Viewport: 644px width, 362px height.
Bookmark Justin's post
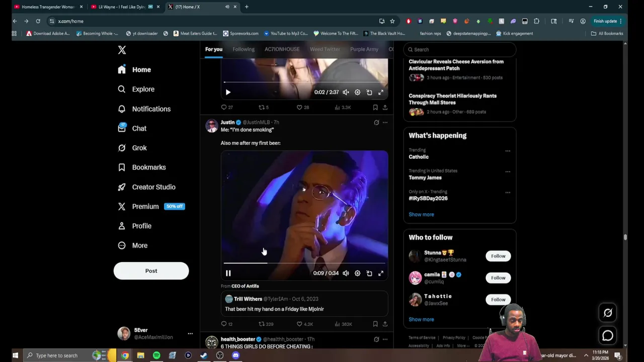[375, 324]
